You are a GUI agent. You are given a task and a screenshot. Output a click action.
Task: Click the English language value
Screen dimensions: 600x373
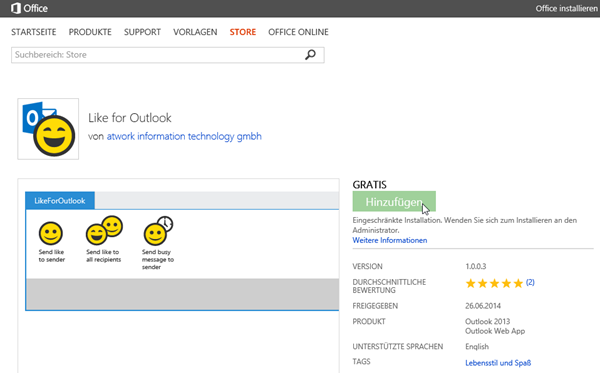pyautogui.click(x=477, y=347)
